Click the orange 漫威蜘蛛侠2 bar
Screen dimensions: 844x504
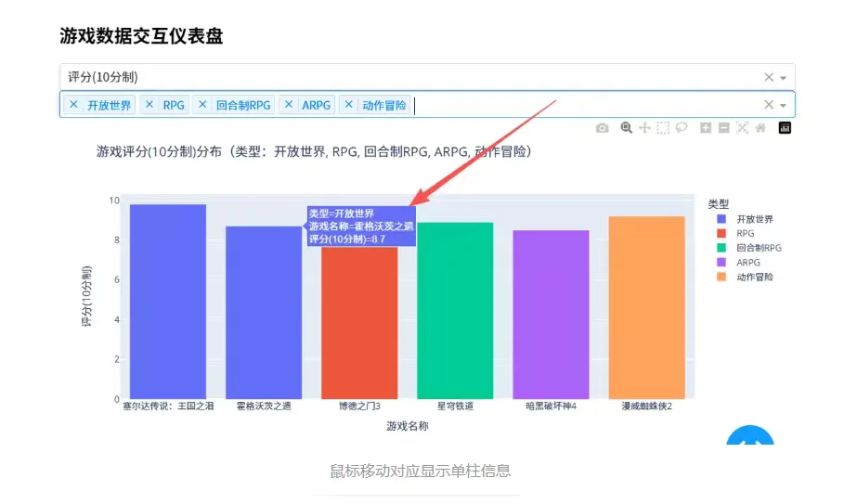tap(647, 307)
